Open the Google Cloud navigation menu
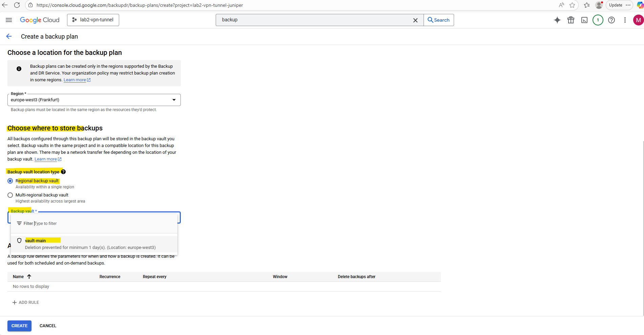Screen dimensions: 644x335 [9, 20]
